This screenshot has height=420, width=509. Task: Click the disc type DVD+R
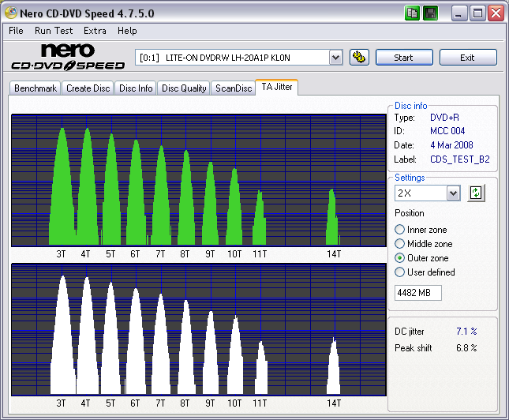pyautogui.click(x=444, y=118)
